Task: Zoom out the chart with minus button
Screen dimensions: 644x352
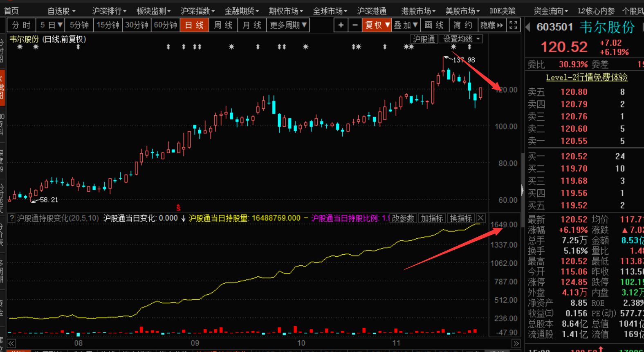Action: pos(355,25)
